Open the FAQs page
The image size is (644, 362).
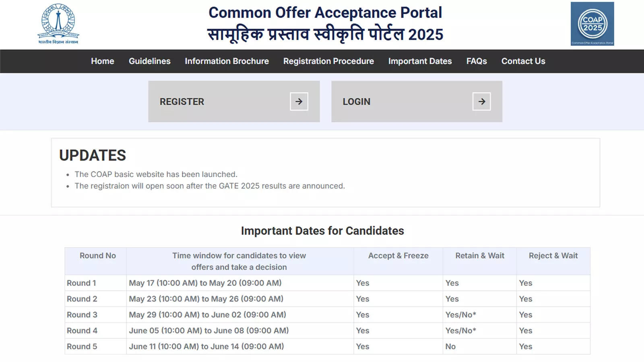[x=476, y=61]
